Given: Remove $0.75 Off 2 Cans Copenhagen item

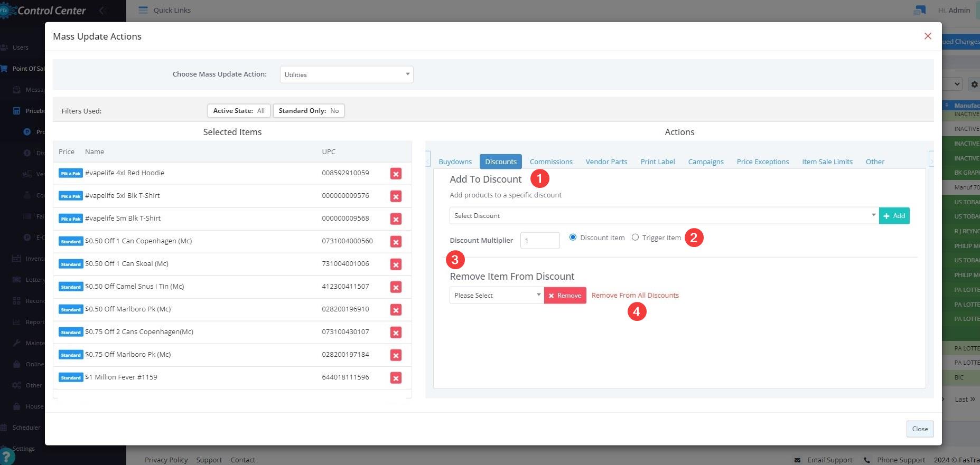Looking at the screenshot, I should (x=396, y=333).
